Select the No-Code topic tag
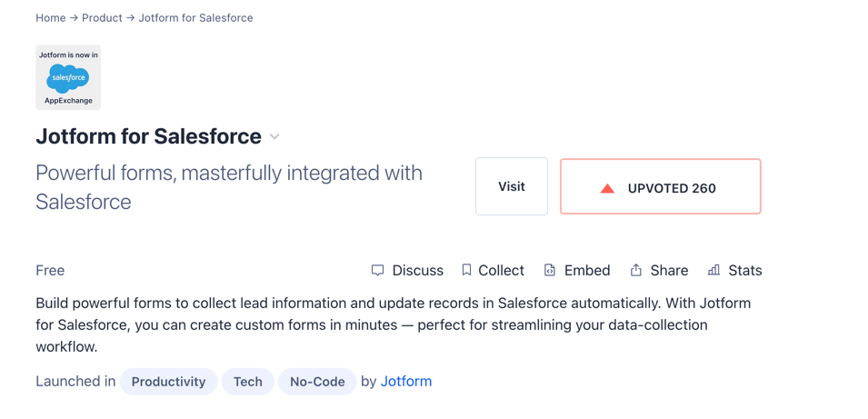Image resolution: width=868 pixels, height=419 pixels. tap(317, 382)
